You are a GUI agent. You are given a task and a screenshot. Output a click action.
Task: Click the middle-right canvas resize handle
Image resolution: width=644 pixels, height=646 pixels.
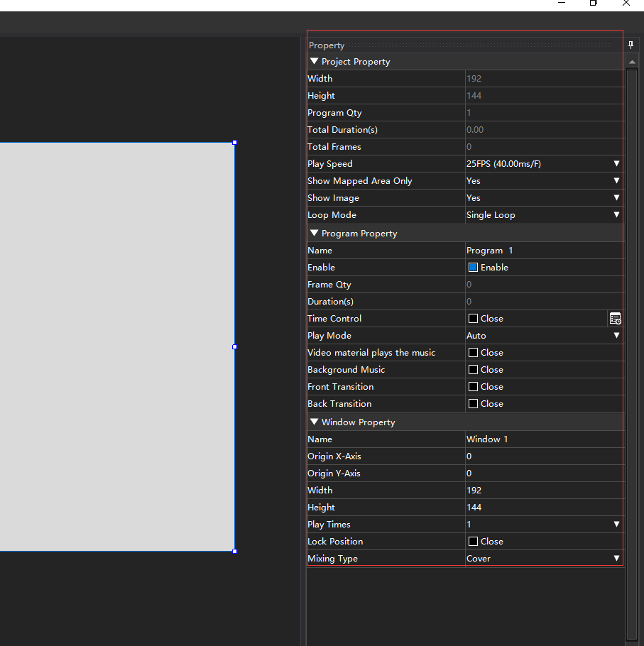pos(234,347)
